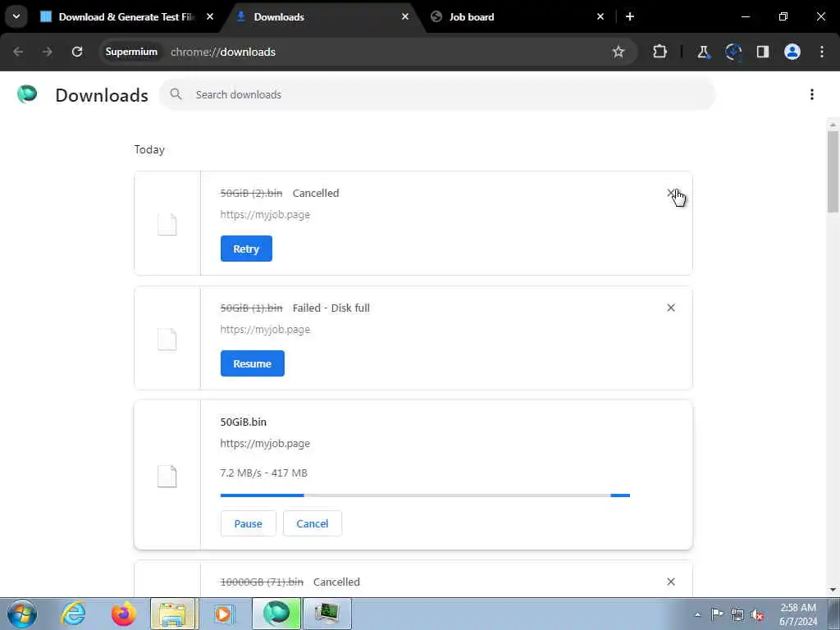840x630 pixels.
Task: Click the page vertical scrollbar thumb
Action: pos(833,171)
